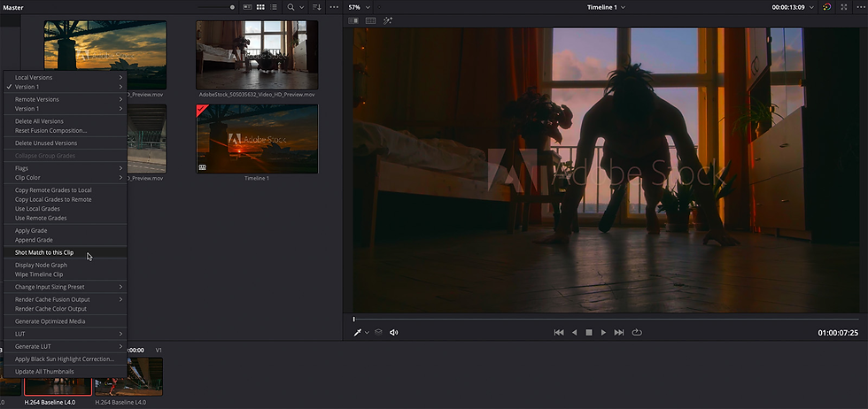Open the Timeline 1 selector dropdown
Viewport: 868px width, 409px height.
[x=606, y=7]
